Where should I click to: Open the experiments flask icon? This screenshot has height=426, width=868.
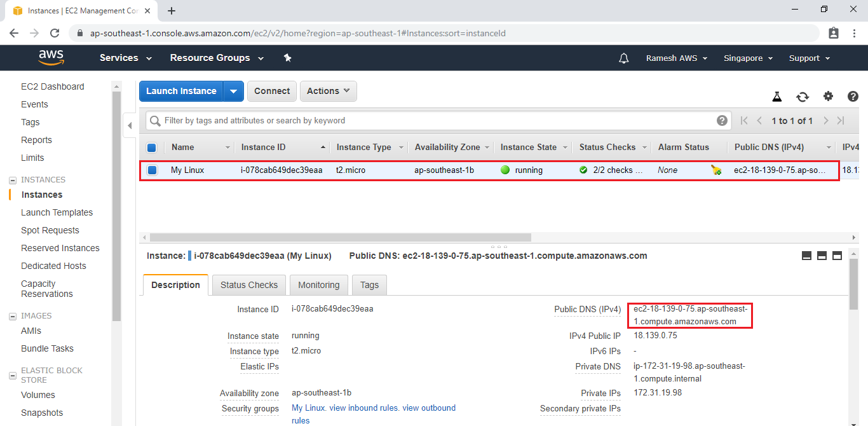coord(776,97)
